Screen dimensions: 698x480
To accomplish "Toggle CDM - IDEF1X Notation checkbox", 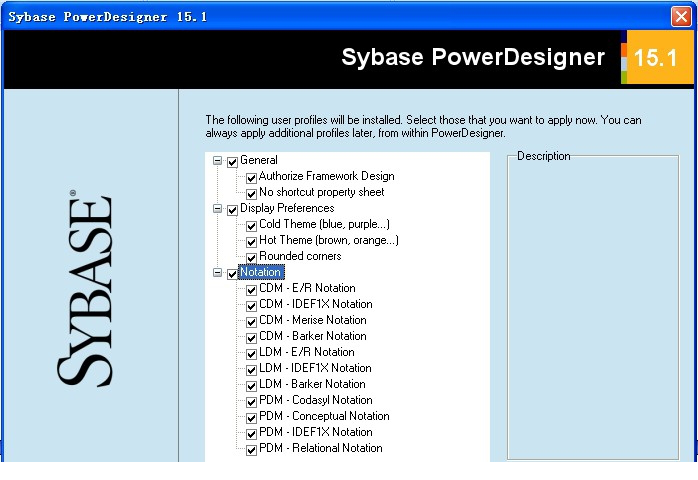I will (252, 306).
